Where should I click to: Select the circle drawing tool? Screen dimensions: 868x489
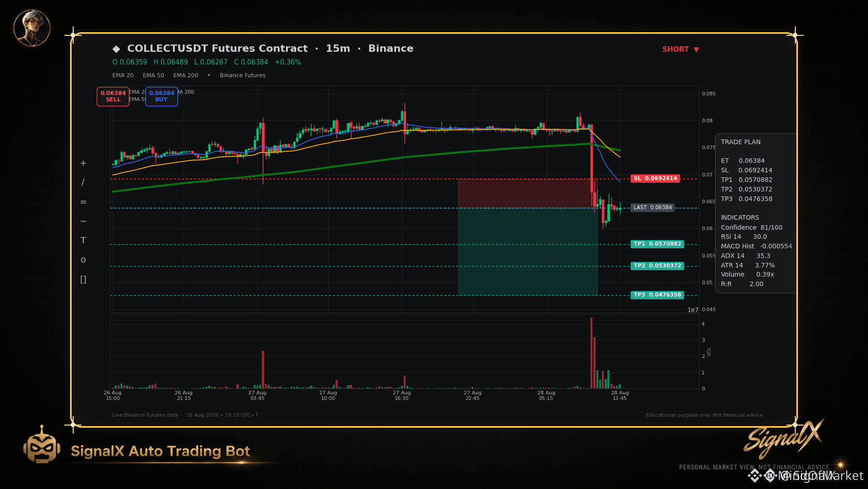83,260
